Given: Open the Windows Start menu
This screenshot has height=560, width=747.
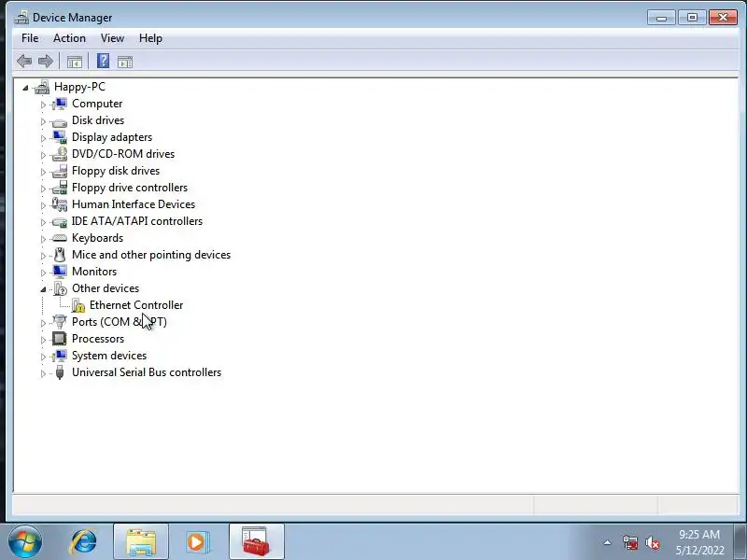Looking at the screenshot, I should point(25,542).
